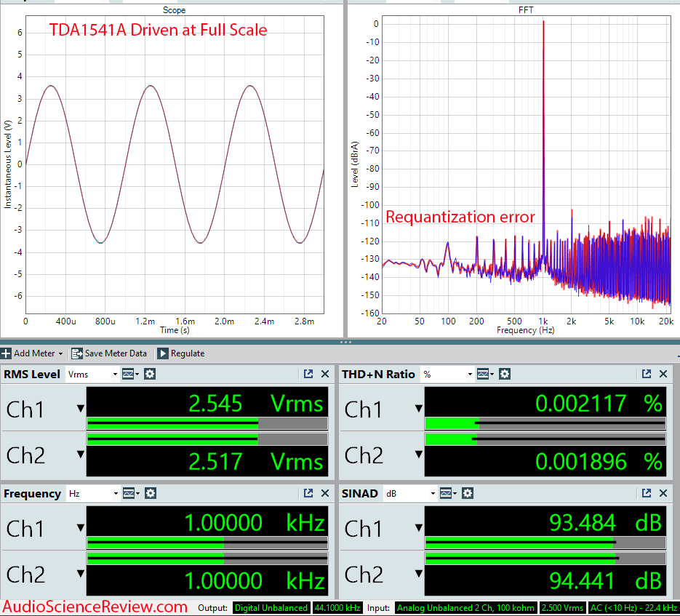This screenshot has height=616, width=680.
Task: Click the 2.517 Vrms Ch2 reading
Action: click(x=256, y=462)
